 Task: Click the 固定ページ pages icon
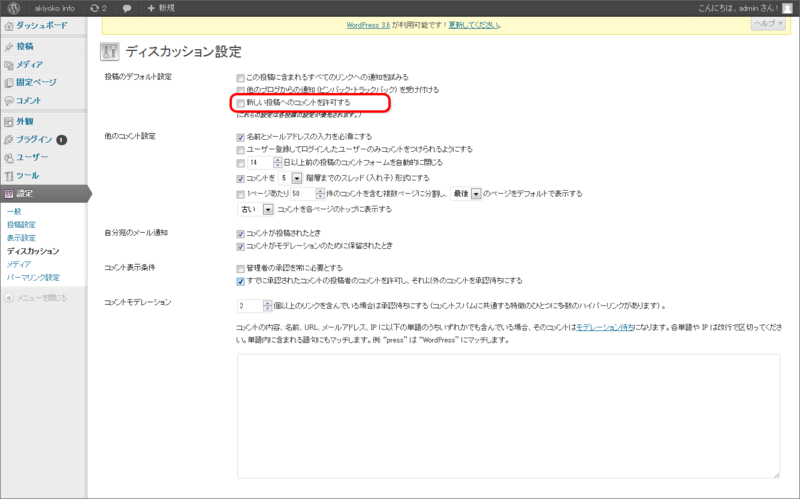[x=9, y=83]
